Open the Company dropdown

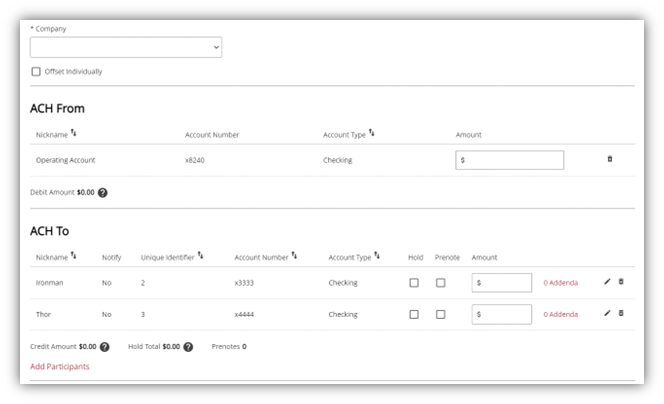point(126,47)
